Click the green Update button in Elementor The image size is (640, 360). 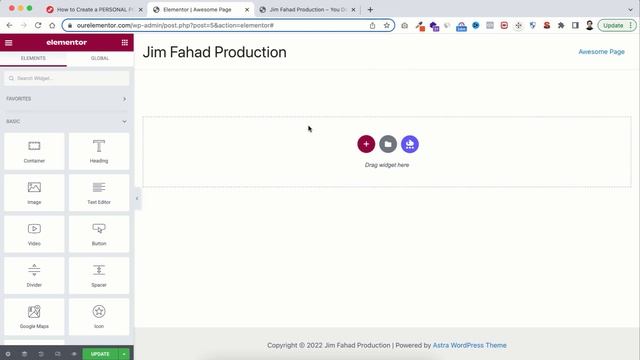click(x=100, y=354)
